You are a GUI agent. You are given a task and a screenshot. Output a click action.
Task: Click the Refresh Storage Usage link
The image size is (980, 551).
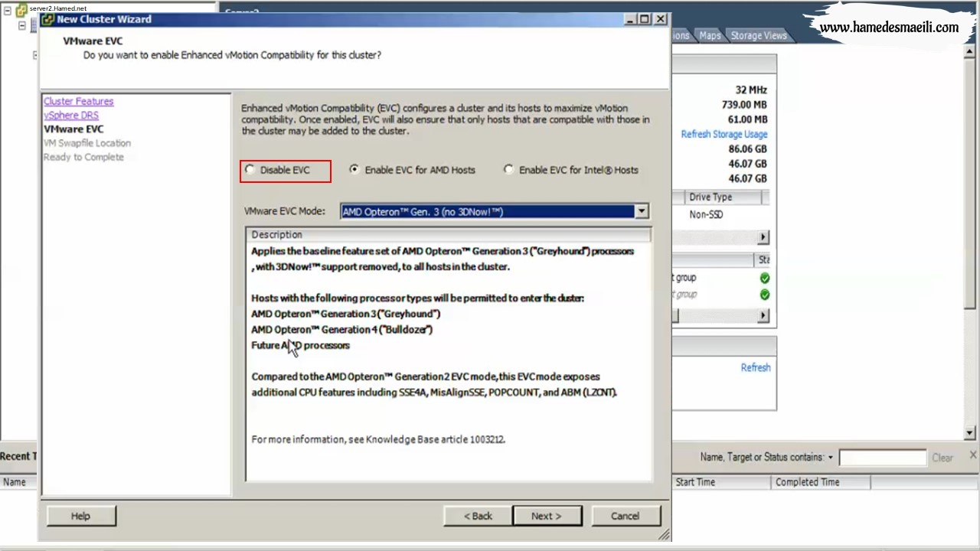click(724, 134)
